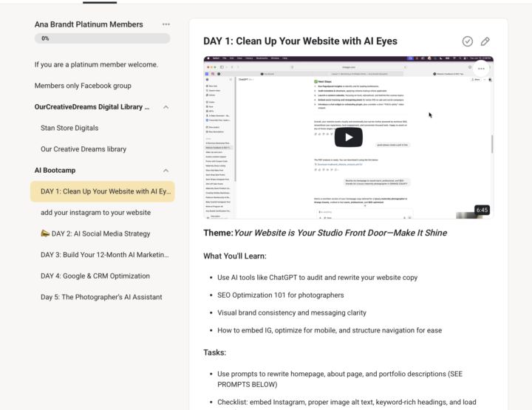Click the platinum member welcome link

coord(96,64)
